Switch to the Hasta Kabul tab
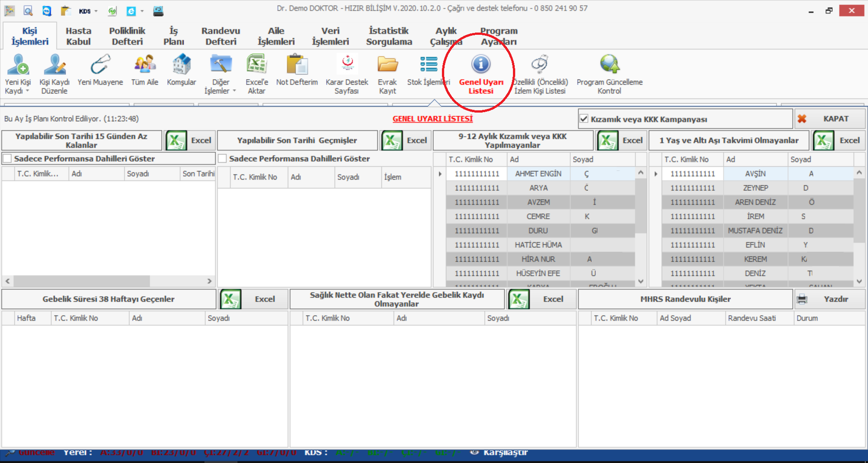Screen dimensions: 868x463 click(78, 36)
